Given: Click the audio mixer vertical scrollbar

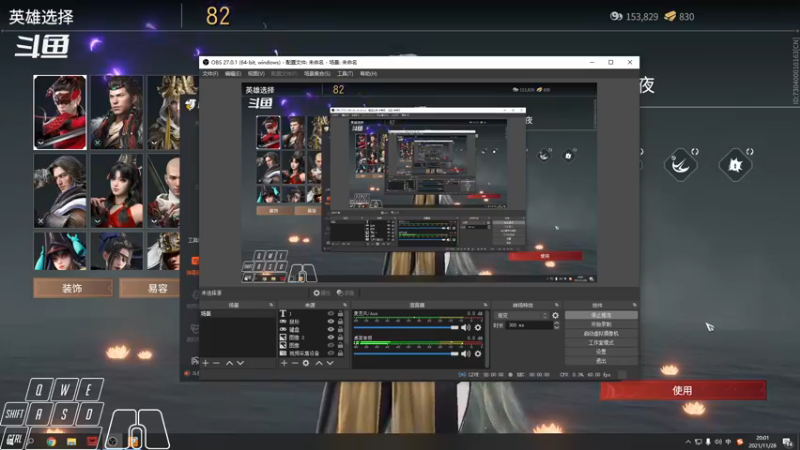Looking at the screenshot, I should point(487,337).
